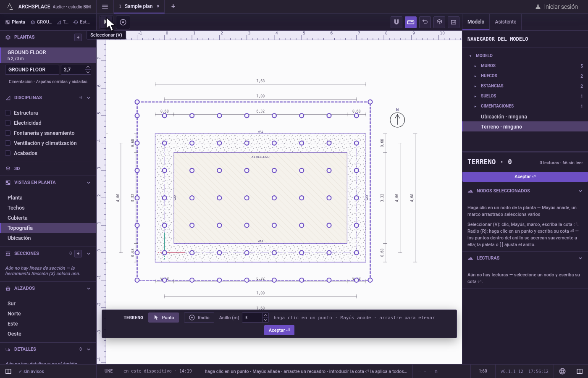Add a new planta with plus button
The width and height of the screenshot is (588, 378).
[x=78, y=37]
